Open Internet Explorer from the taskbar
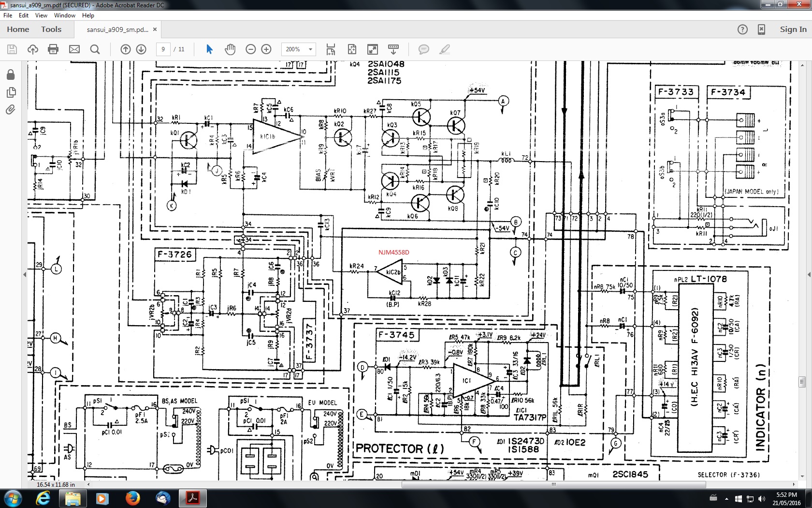The width and height of the screenshot is (812, 508). [43, 498]
